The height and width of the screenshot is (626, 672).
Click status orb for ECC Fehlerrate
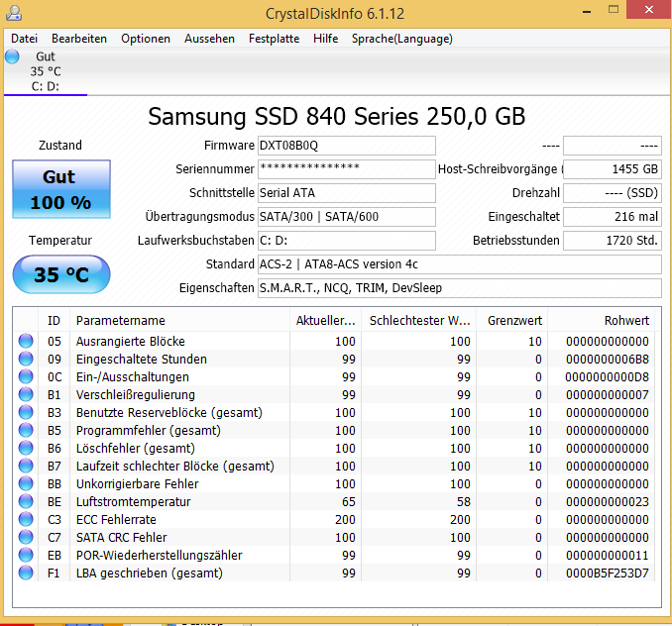(x=26, y=519)
